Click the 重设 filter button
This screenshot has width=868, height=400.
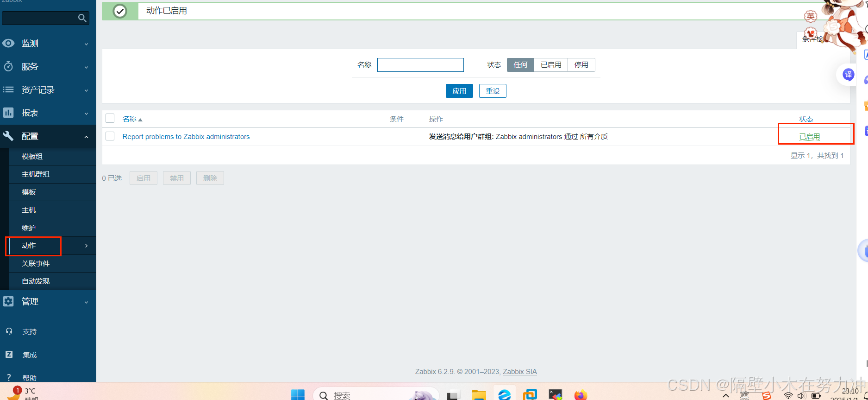click(x=493, y=91)
